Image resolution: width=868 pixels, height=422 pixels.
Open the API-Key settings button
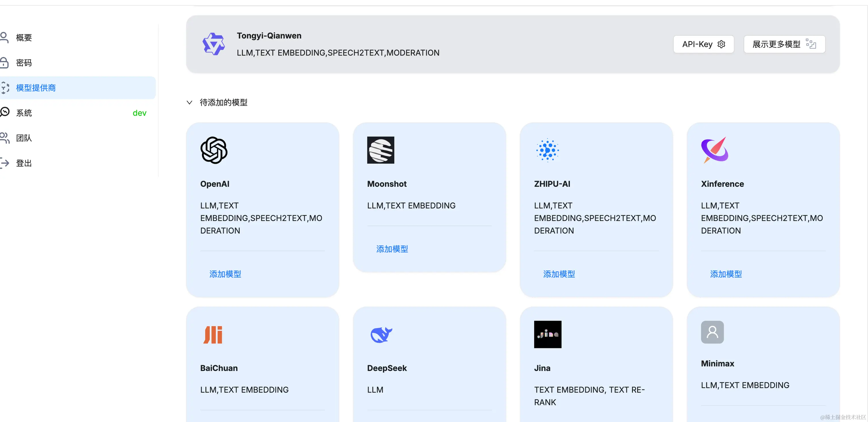pyautogui.click(x=703, y=44)
